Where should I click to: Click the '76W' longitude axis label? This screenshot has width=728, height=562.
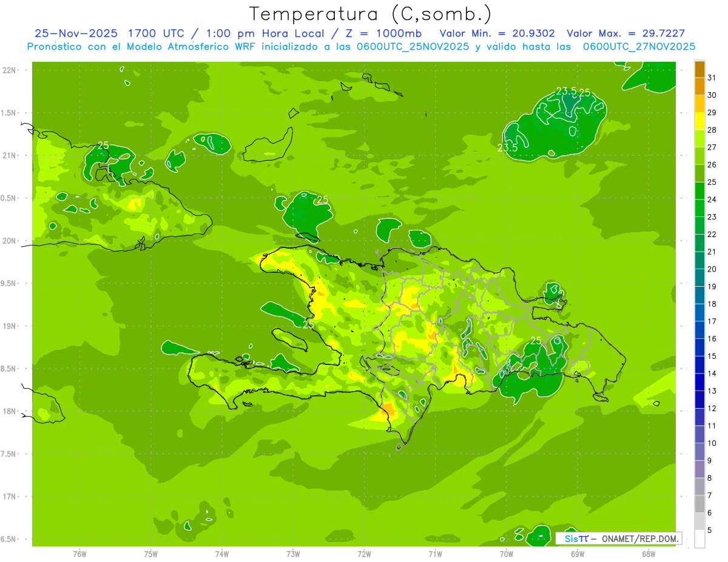[x=79, y=554]
